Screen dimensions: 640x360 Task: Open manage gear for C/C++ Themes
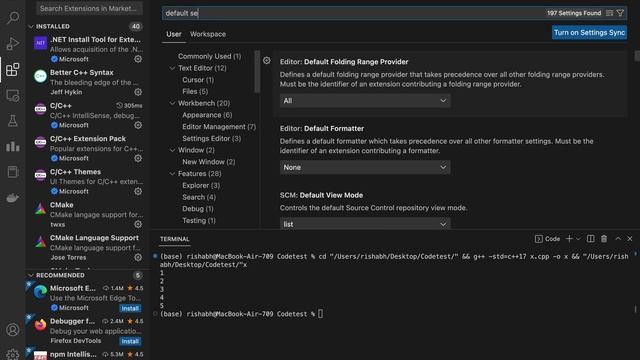pyautogui.click(x=138, y=191)
